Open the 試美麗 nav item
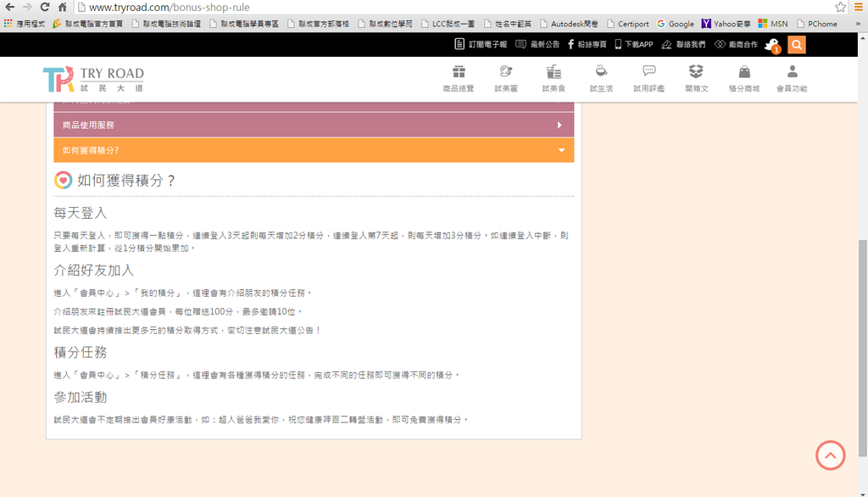The image size is (868, 497). (x=506, y=79)
